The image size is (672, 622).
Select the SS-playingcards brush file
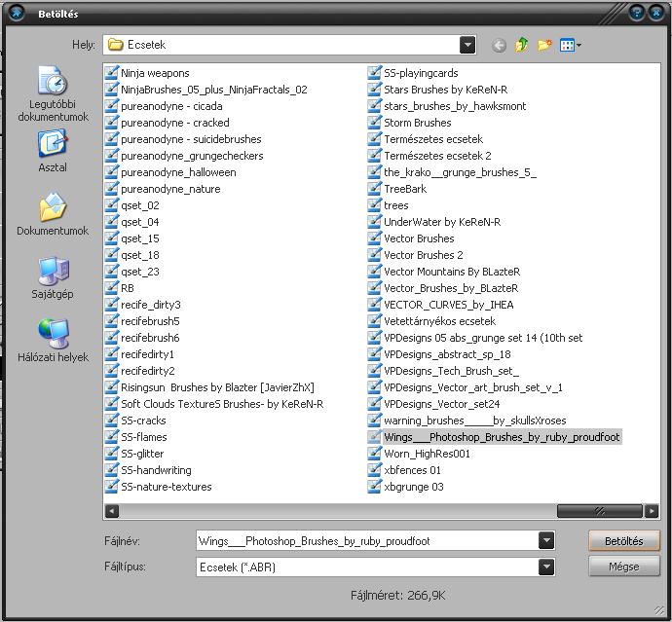(421, 73)
